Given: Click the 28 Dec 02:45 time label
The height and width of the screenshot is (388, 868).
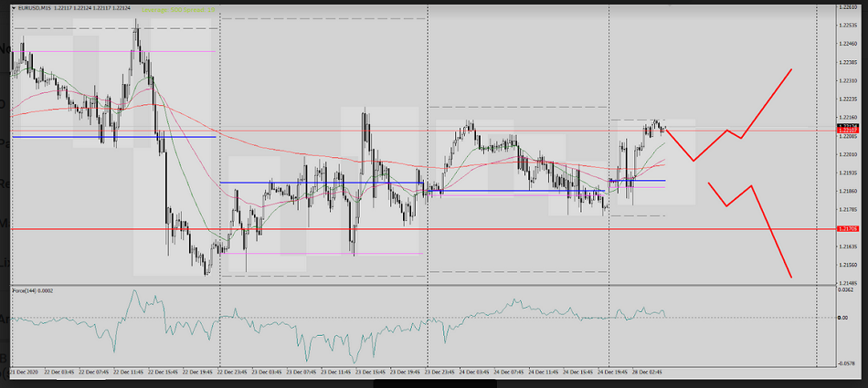Looking at the screenshot, I should point(648,372).
